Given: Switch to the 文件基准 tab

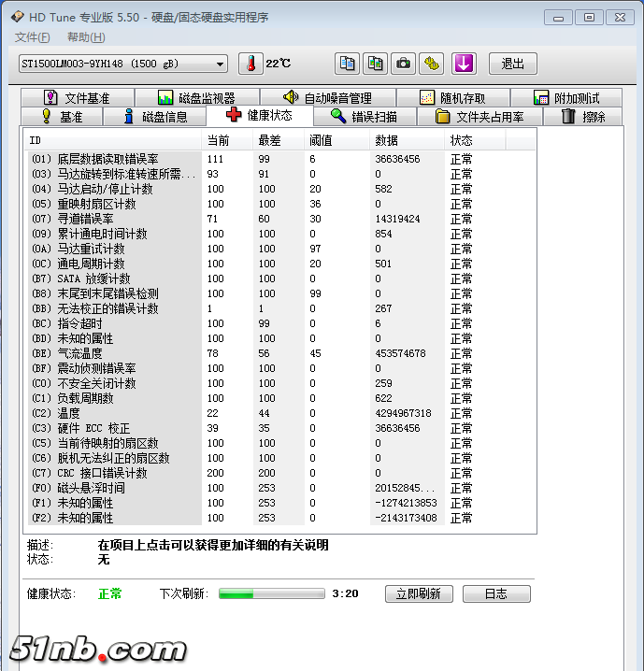Looking at the screenshot, I should 78,97.
